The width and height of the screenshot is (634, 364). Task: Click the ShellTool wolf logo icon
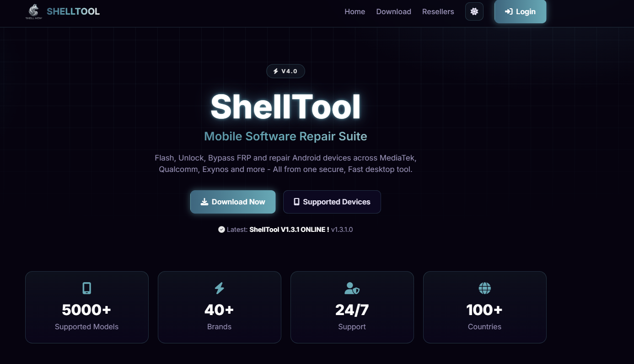coord(33,11)
